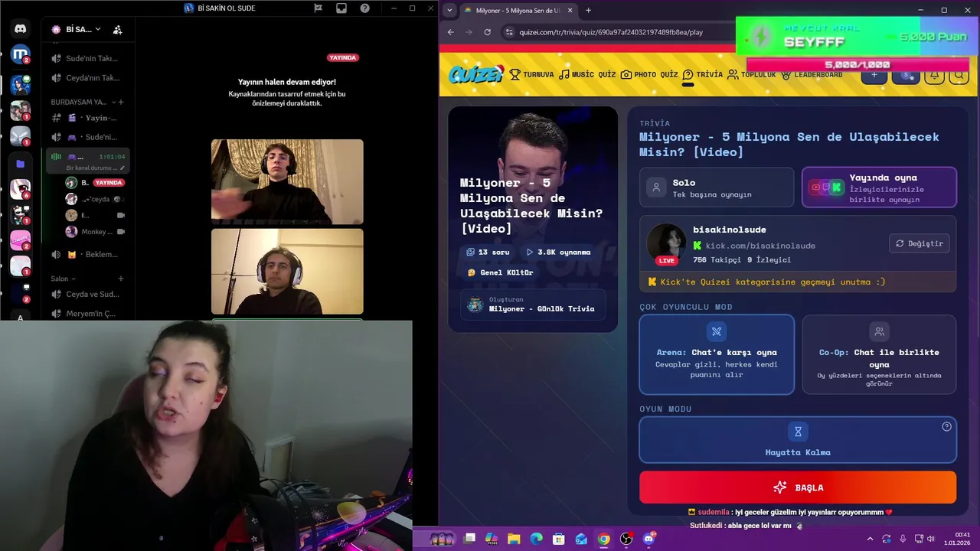
Task: Open the blue "m" server icon in Discord
Action: pyautogui.click(x=20, y=54)
